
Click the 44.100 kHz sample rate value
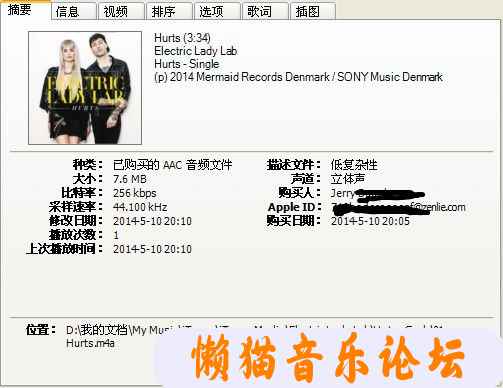(x=140, y=207)
